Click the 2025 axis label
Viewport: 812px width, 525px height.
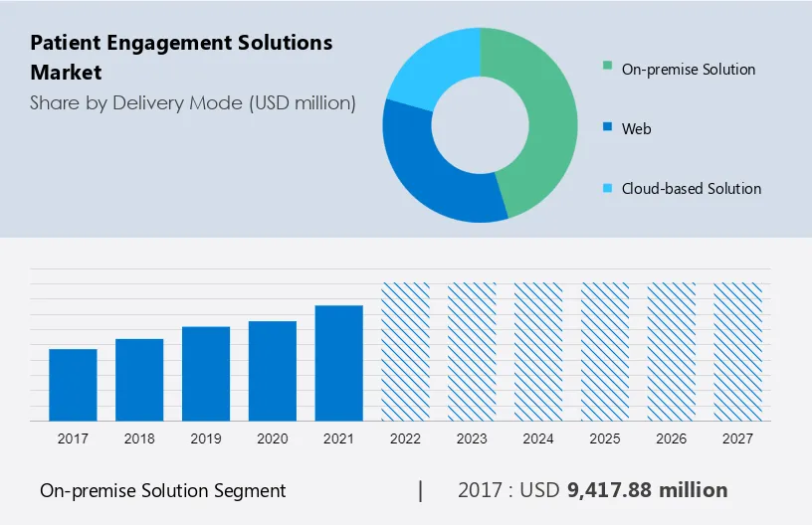[605, 438]
